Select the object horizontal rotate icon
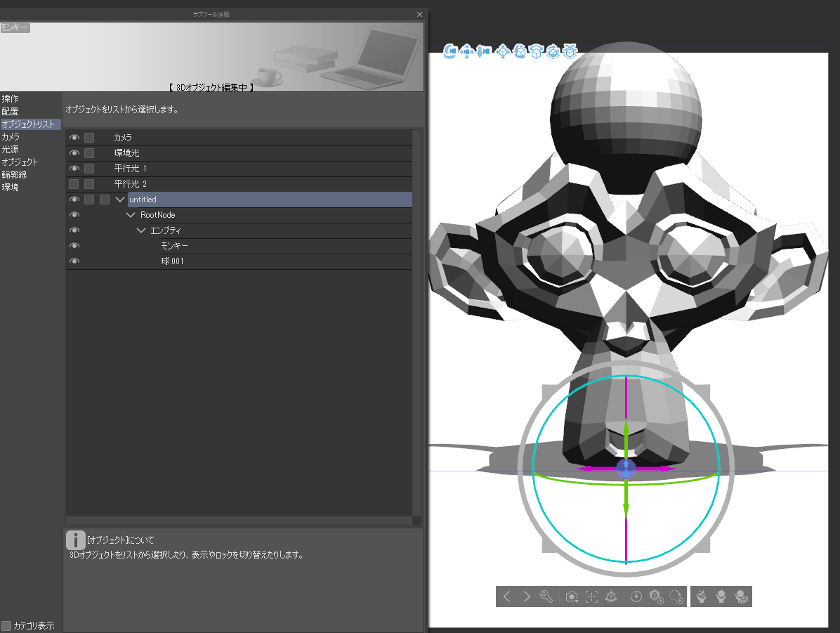840x633 pixels. click(x=536, y=51)
